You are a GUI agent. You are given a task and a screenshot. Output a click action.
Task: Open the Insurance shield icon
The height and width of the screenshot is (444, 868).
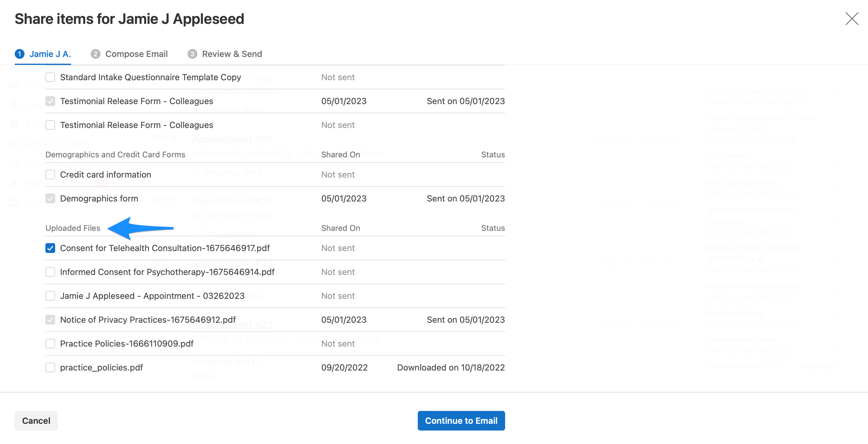(x=14, y=105)
